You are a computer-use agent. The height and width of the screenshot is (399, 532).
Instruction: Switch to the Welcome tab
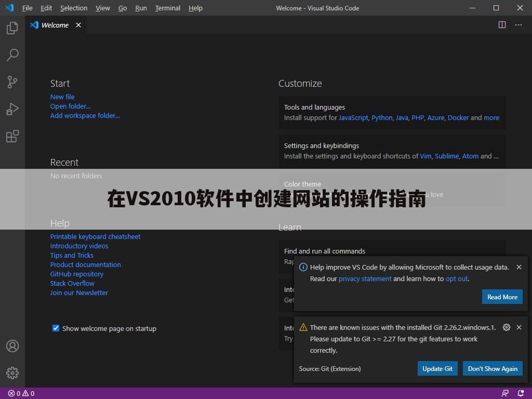click(x=54, y=24)
